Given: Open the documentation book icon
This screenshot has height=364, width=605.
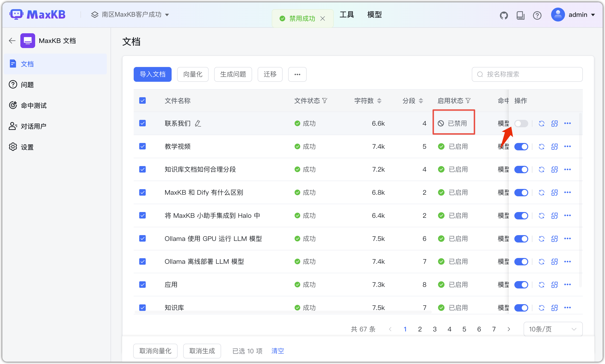Looking at the screenshot, I should click(520, 15).
